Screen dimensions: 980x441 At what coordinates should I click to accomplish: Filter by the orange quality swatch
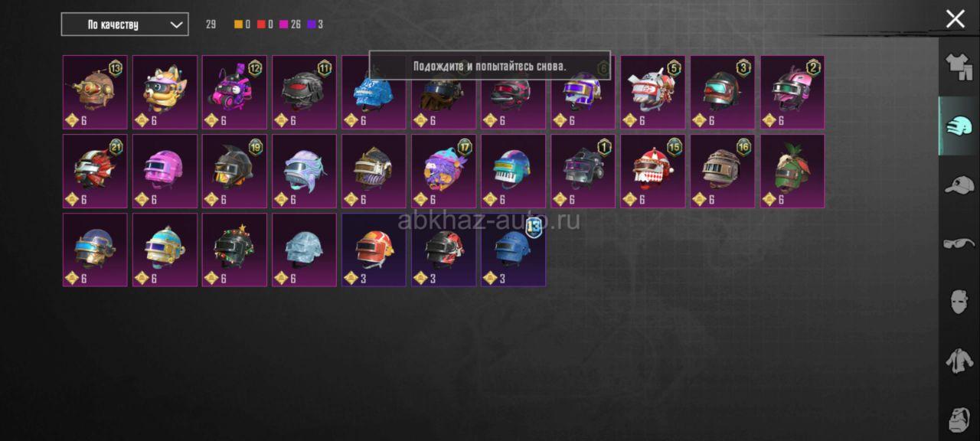point(238,24)
